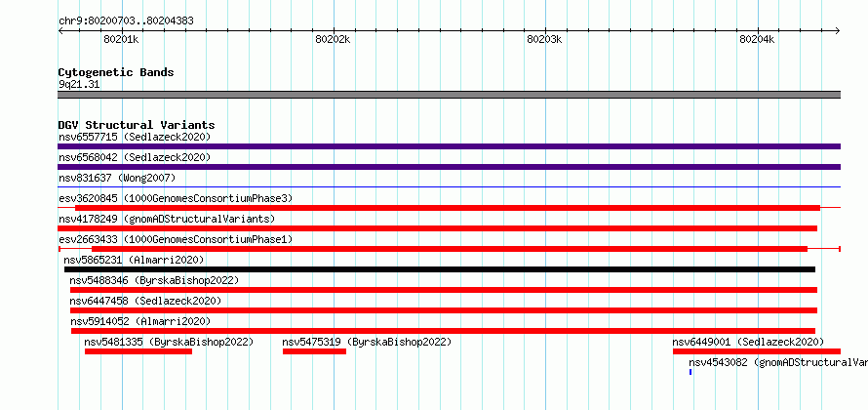The height and width of the screenshot is (410, 868).
Task: Click the tiny blue nsv4543082 marker
Action: point(690,372)
